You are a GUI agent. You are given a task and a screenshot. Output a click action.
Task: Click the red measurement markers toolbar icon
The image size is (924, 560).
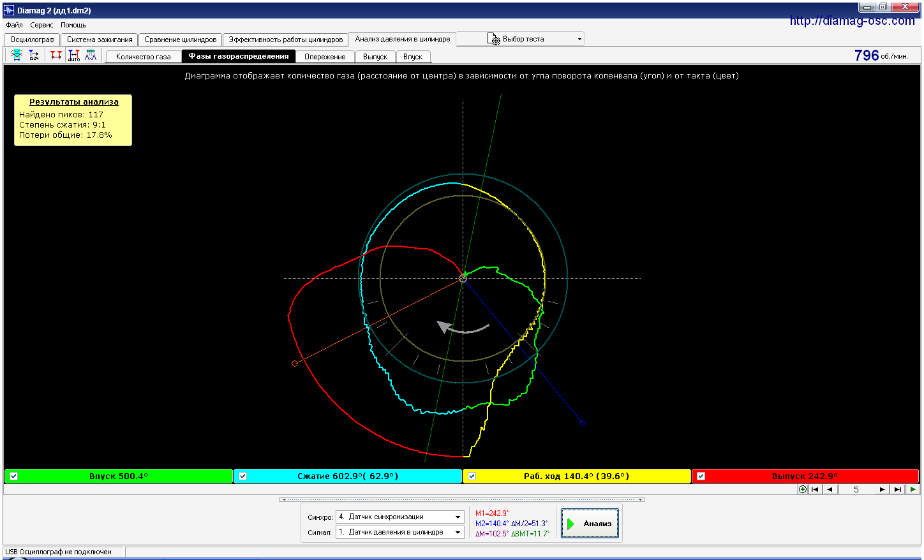click(56, 55)
